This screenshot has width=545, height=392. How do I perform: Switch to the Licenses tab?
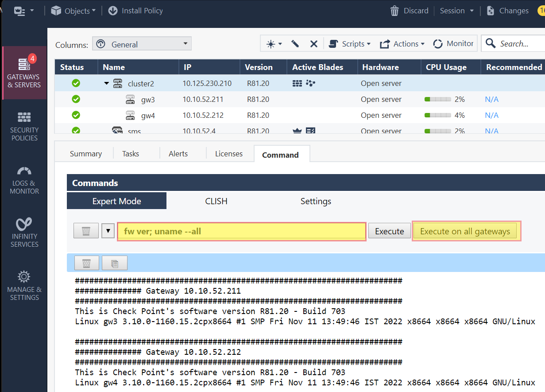click(x=228, y=154)
